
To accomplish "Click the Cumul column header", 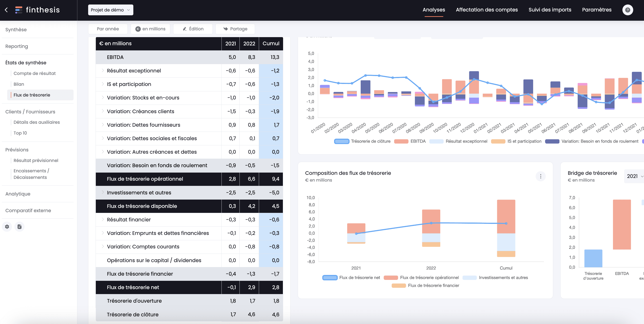I will 271,43.
